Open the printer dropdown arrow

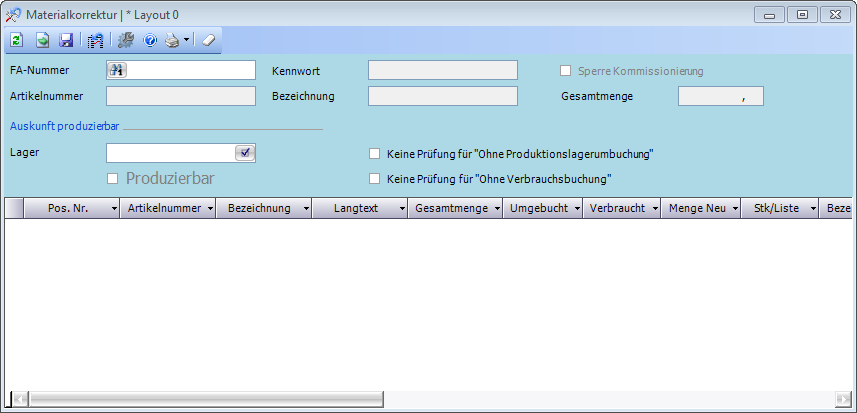tap(187, 41)
